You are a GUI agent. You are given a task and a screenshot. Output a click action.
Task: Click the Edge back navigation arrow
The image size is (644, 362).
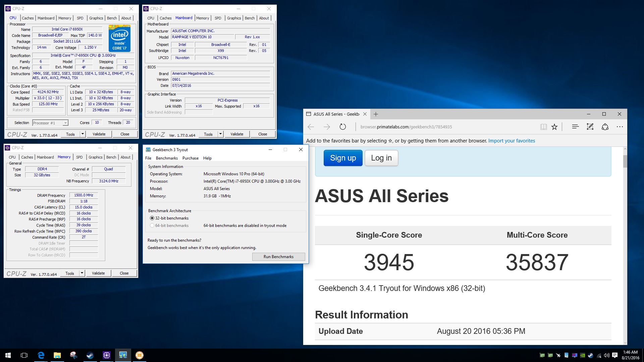pyautogui.click(x=311, y=127)
